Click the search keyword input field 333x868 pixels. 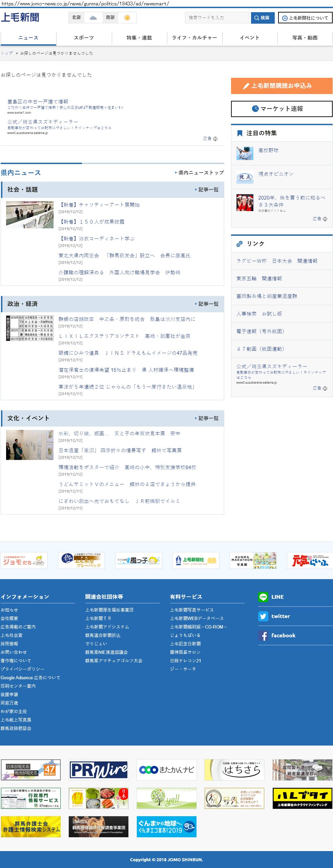click(217, 18)
